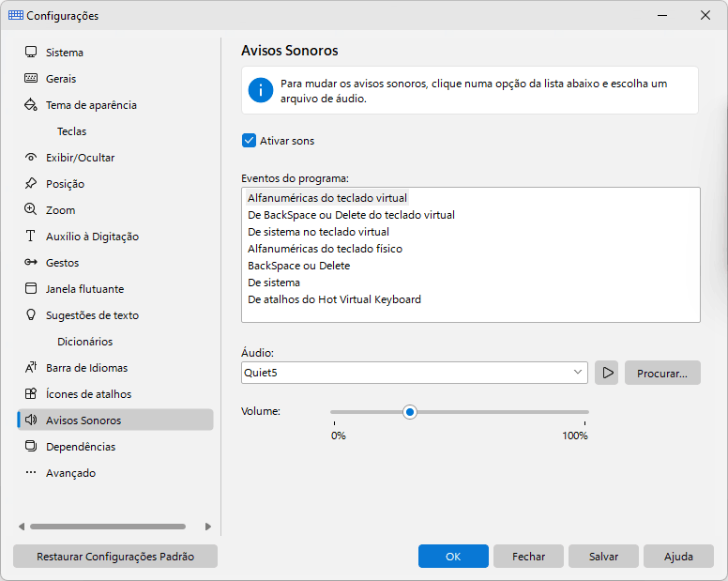Click the keyboard app icon in title bar
The width and height of the screenshot is (728, 581).
[16, 15]
